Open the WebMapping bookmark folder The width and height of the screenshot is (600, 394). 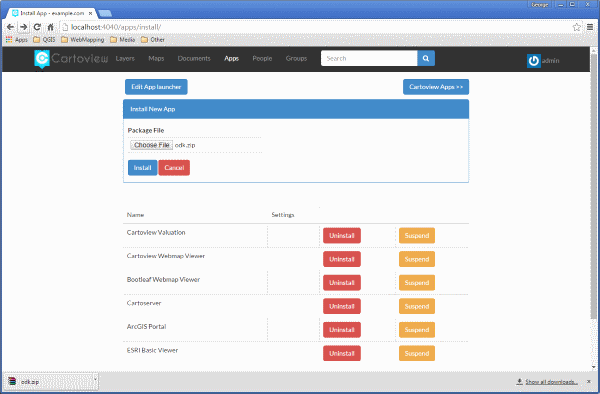83,39
